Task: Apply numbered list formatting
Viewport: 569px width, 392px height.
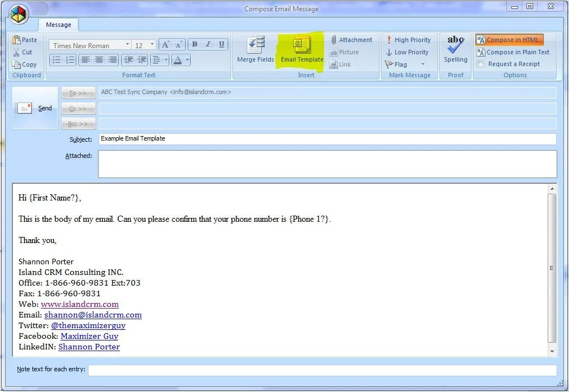Action: pos(70,60)
